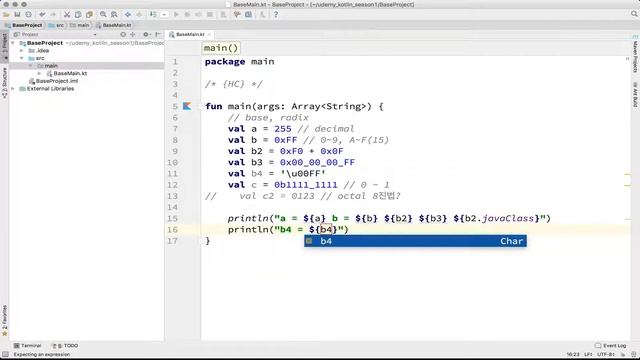Click the Make Project build icon
The width and height of the screenshot is (640, 360).
[153, 14]
